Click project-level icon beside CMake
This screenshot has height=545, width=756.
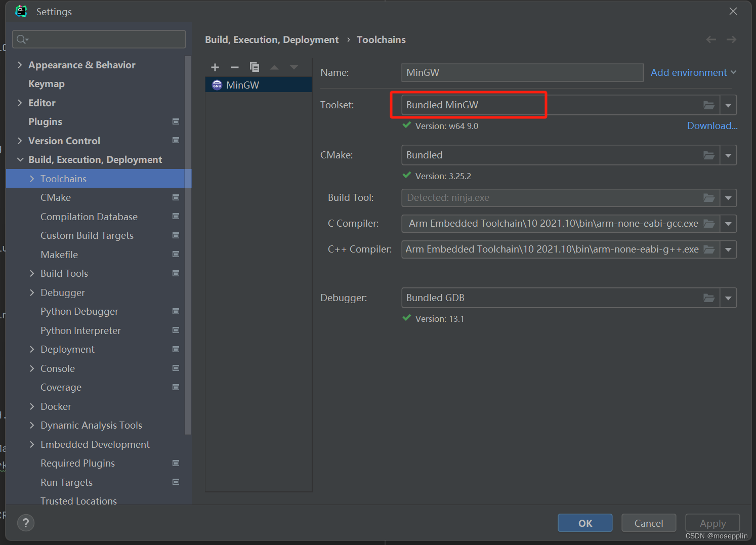coord(176,197)
